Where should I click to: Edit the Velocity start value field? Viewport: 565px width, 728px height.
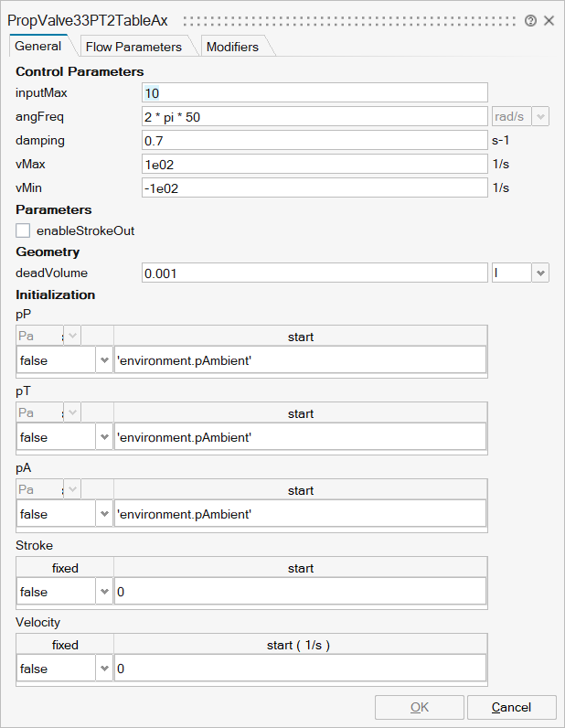pyautogui.click(x=300, y=669)
